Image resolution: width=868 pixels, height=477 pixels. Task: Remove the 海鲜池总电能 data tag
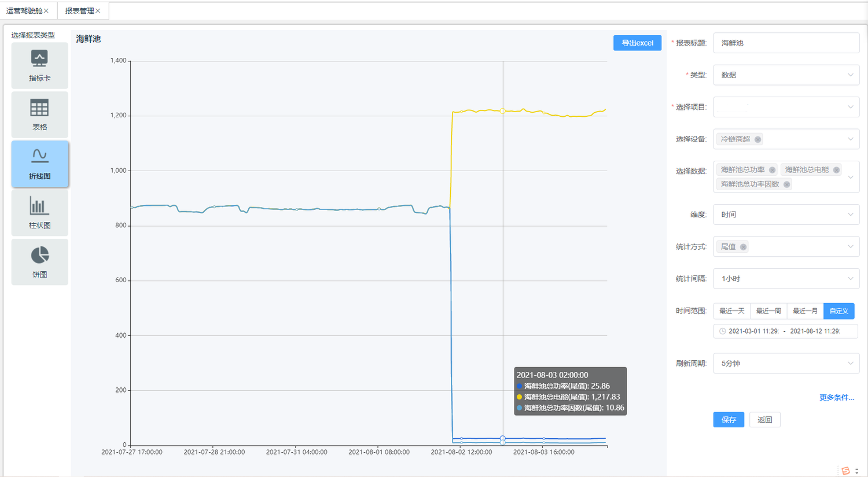[x=836, y=170]
